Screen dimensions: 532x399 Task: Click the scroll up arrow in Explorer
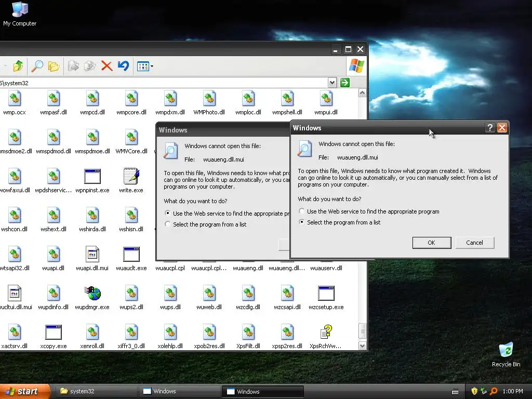pos(362,93)
